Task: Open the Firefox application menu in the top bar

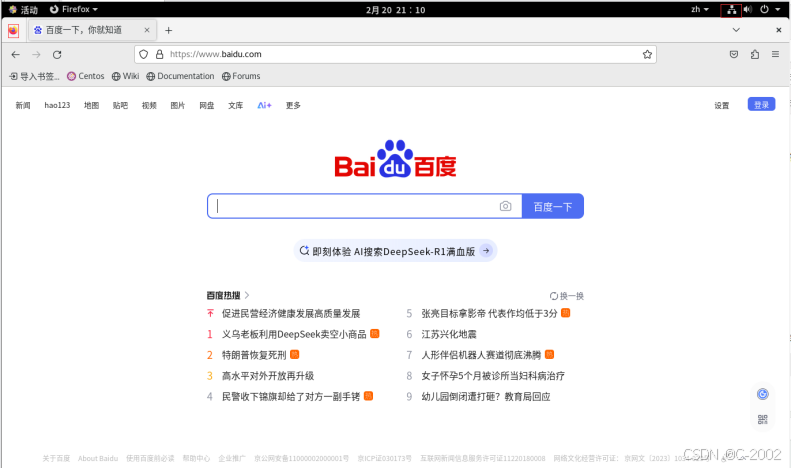Action: pyautogui.click(x=73, y=10)
